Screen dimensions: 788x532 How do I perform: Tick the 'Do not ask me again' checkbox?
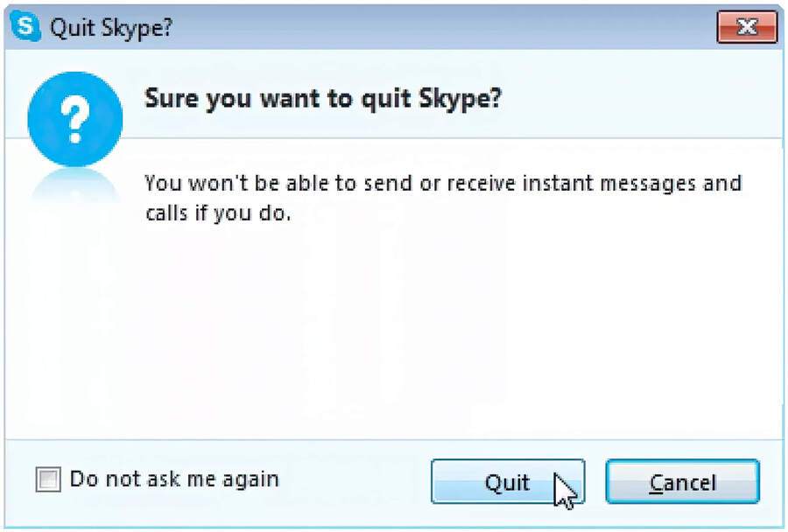pos(48,479)
